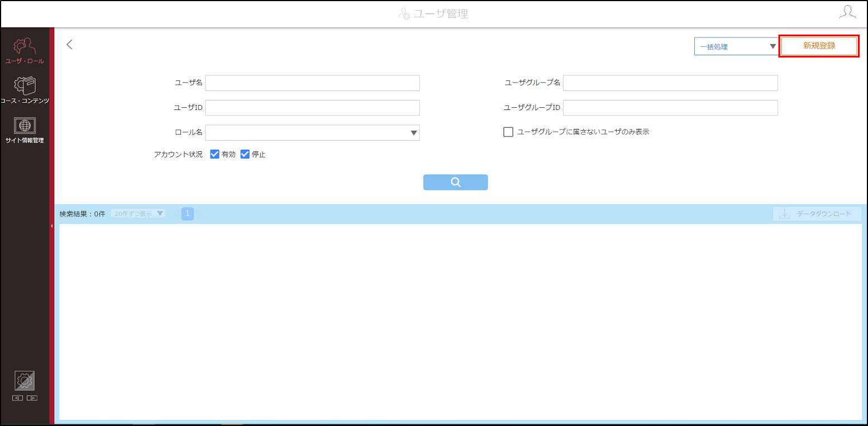Open the 一括処理 dropdown
The image size is (868, 426).
pos(736,46)
